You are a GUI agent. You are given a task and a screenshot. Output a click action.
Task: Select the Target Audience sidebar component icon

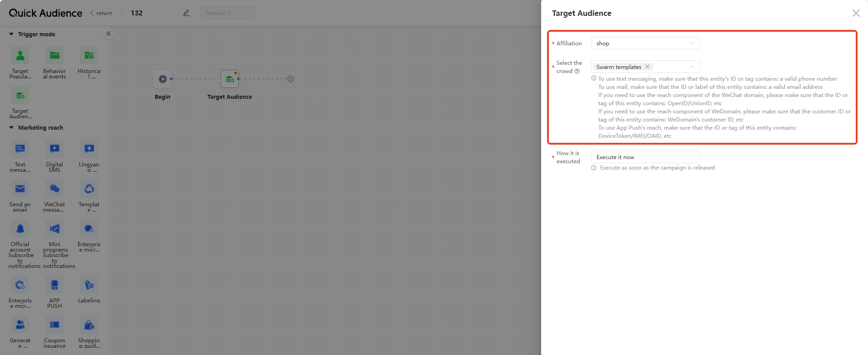[20, 95]
